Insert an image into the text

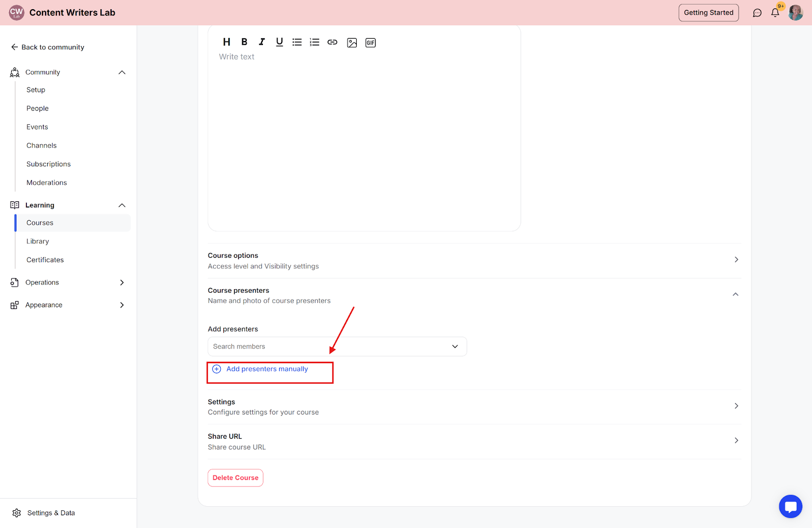tap(352, 43)
